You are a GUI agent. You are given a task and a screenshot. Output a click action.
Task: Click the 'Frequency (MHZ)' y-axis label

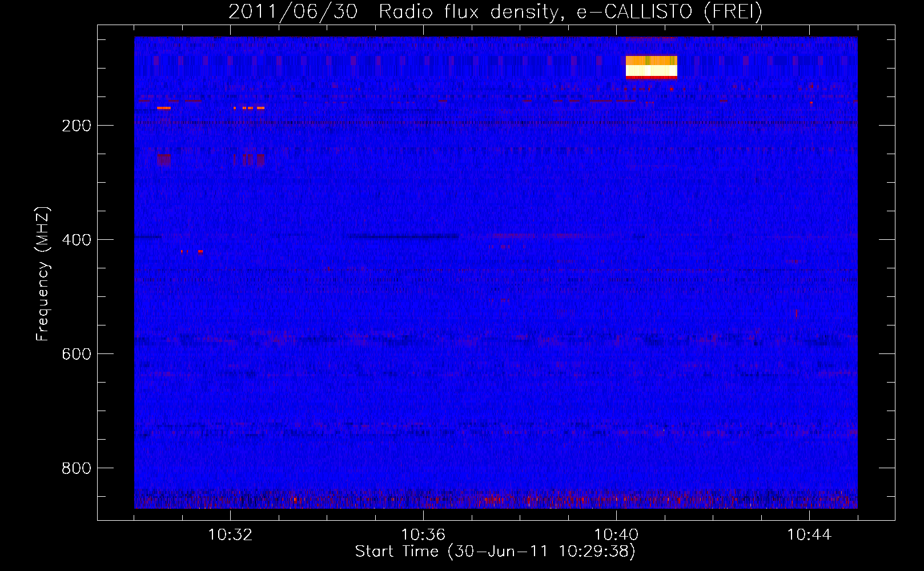tap(43, 274)
